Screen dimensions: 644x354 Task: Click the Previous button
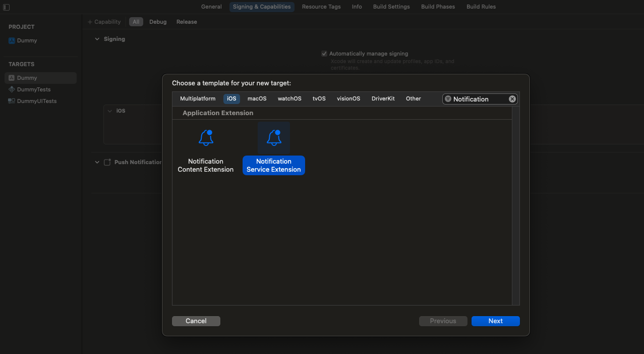pyautogui.click(x=443, y=321)
